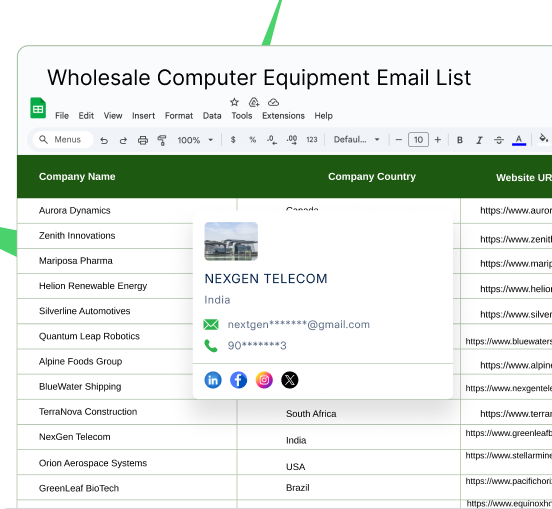
Task: Format cells as percent
Action: coord(252,140)
